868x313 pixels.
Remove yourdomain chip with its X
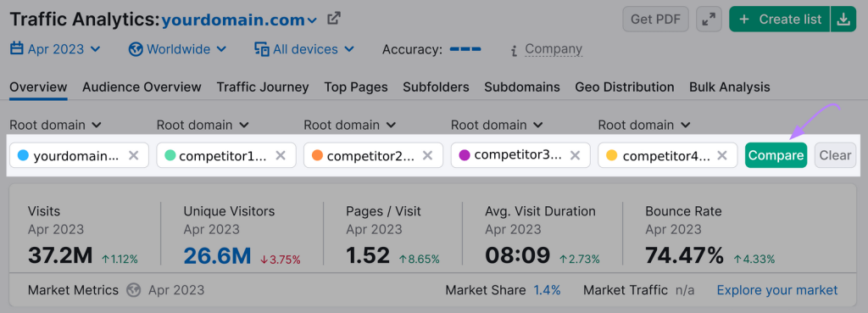click(133, 156)
